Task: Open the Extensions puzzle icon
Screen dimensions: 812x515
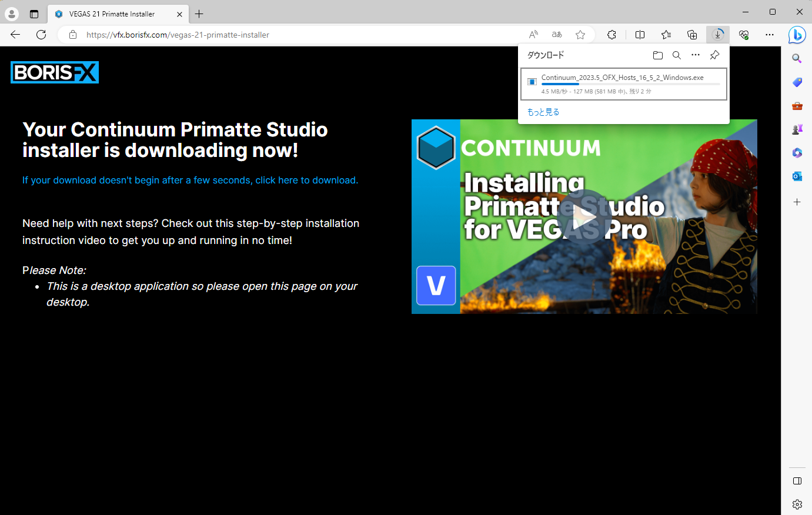Action: pos(611,35)
